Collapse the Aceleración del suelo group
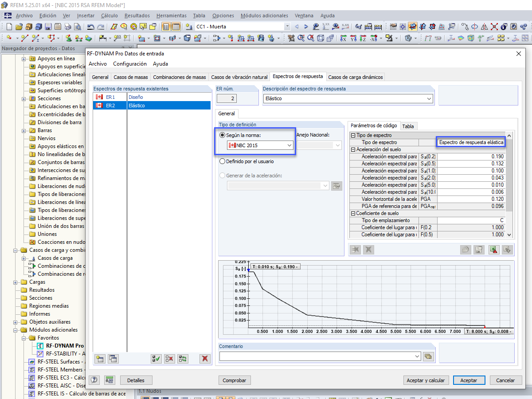This screenshot has width=532, height=399. 353,149
